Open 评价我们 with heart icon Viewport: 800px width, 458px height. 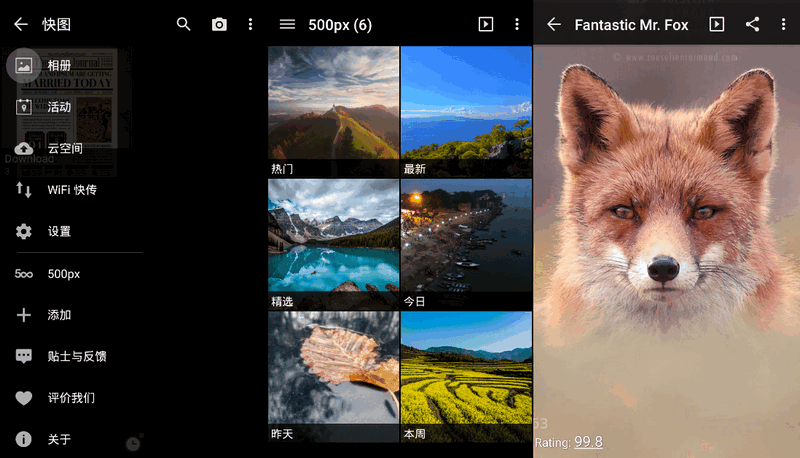[70, 398]
